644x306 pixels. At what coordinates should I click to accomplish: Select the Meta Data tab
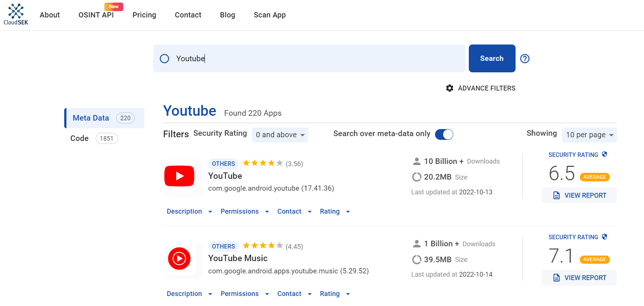click(104, 118)
